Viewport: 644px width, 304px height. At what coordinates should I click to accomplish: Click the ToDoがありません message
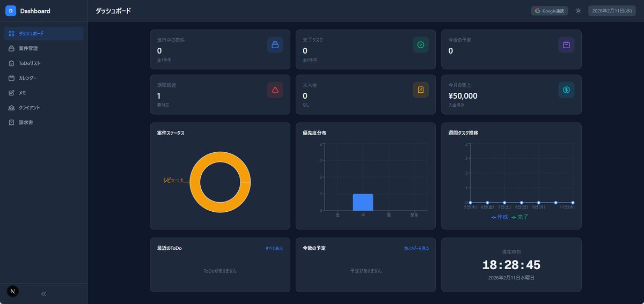(x=220, y=271)
